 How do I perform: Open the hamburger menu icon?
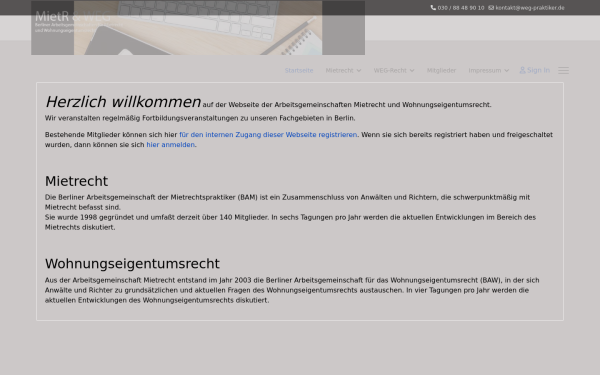point(563,70)
